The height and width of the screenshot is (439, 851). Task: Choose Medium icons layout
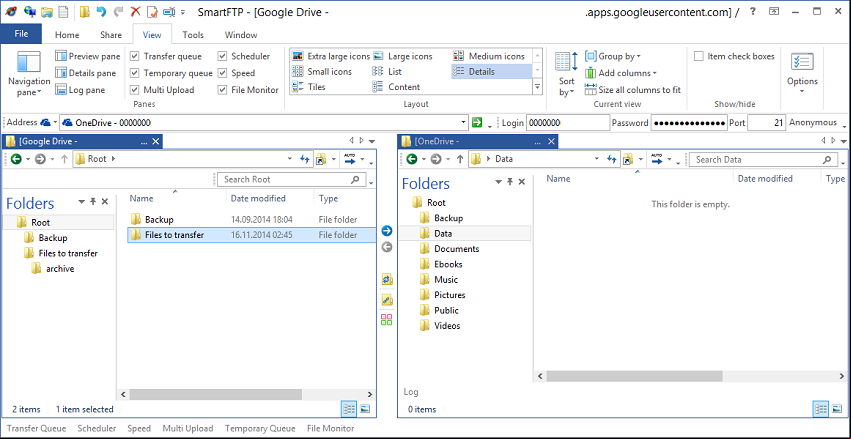tap(489, 56)
